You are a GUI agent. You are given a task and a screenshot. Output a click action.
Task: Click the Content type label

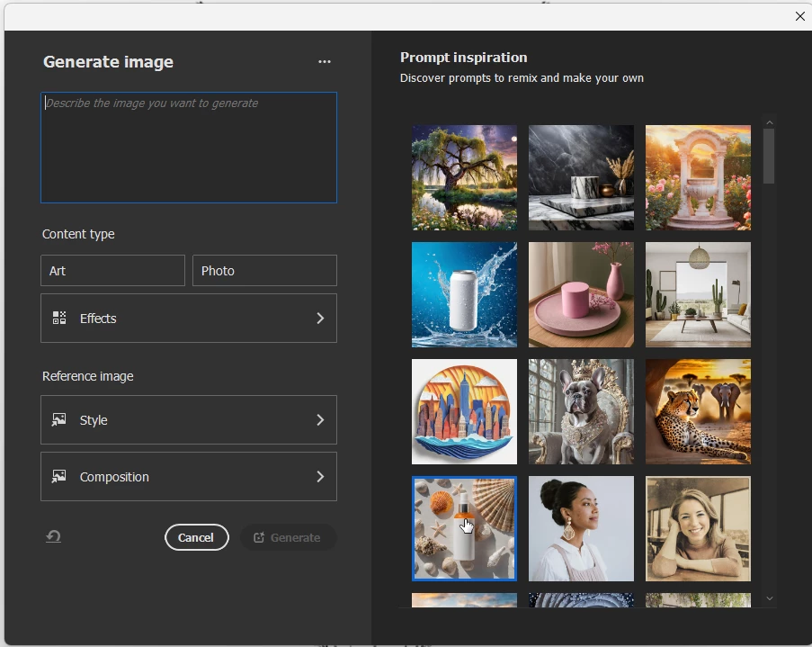point(78,234)
